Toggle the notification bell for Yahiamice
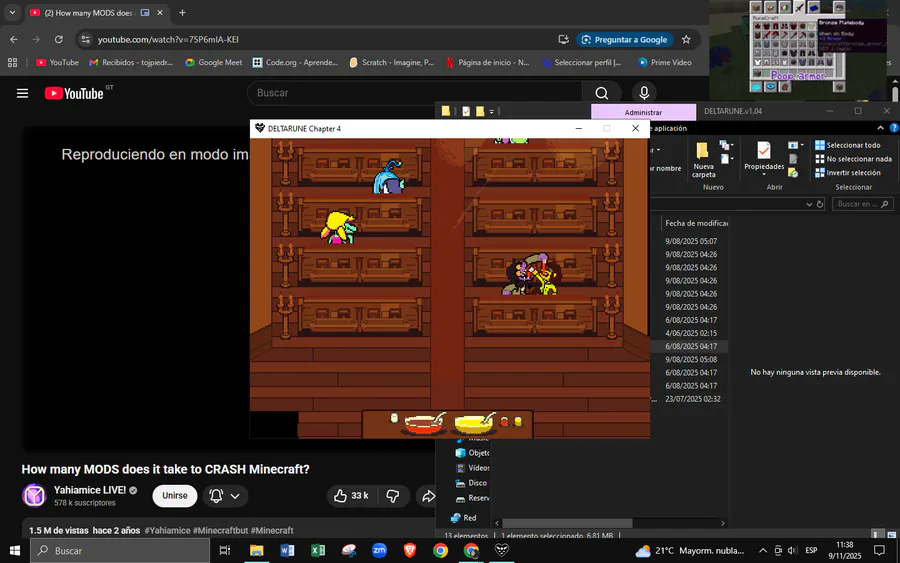 click(216, 496)
